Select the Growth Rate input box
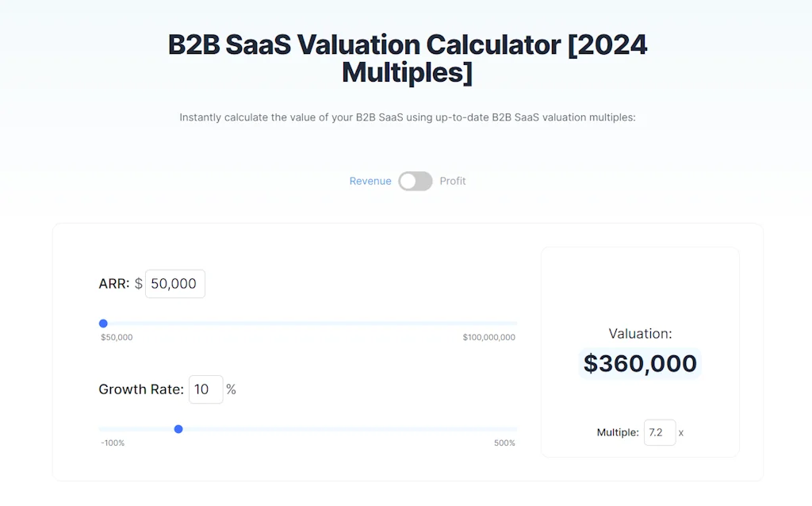The height and width of the screenshot is (506, 812). coord(205,389)
